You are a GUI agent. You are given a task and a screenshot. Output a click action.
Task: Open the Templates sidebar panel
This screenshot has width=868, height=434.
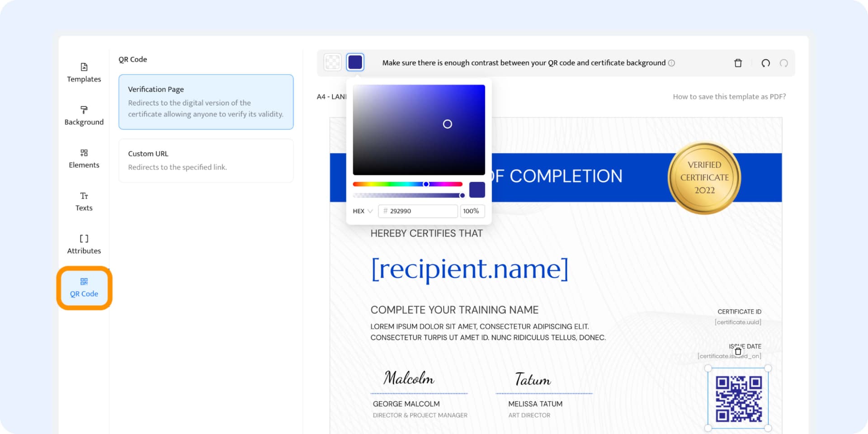pyautogui.click(x=84, y=73)
